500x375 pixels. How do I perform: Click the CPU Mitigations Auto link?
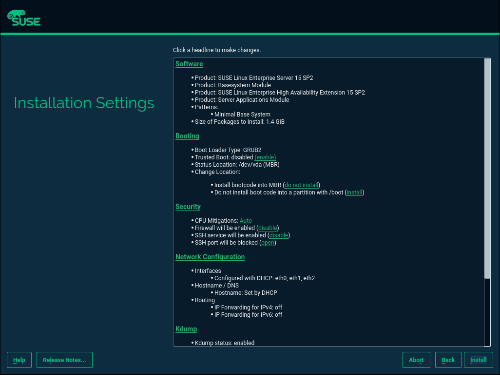click(x=246, y=221)
